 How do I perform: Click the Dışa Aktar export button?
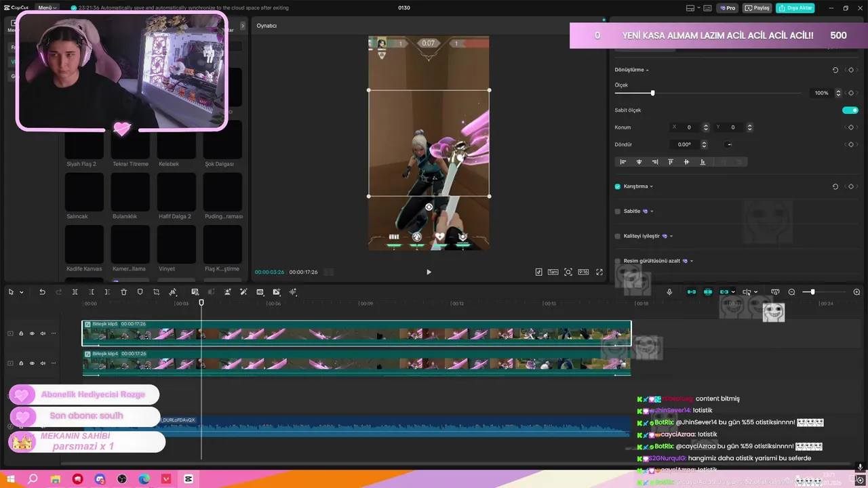click(x=795, y=8)
